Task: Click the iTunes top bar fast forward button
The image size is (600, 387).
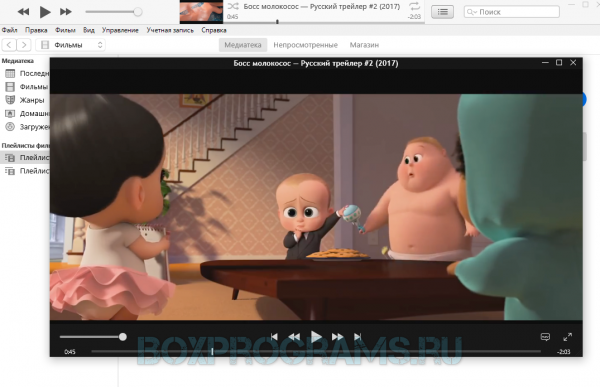Action: (x=65, y=12)
